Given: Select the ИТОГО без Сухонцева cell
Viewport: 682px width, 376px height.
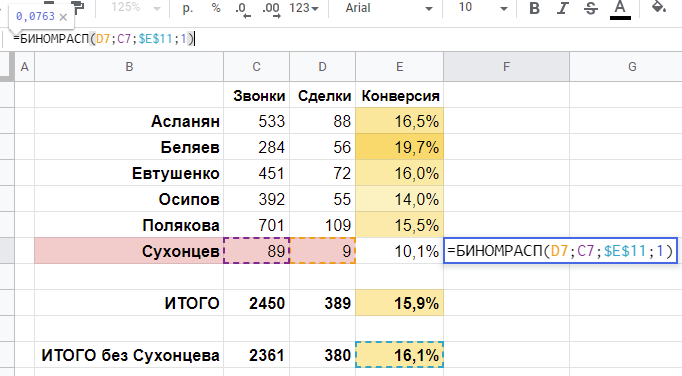Looking at the screenshot, I should pos(129,355).
